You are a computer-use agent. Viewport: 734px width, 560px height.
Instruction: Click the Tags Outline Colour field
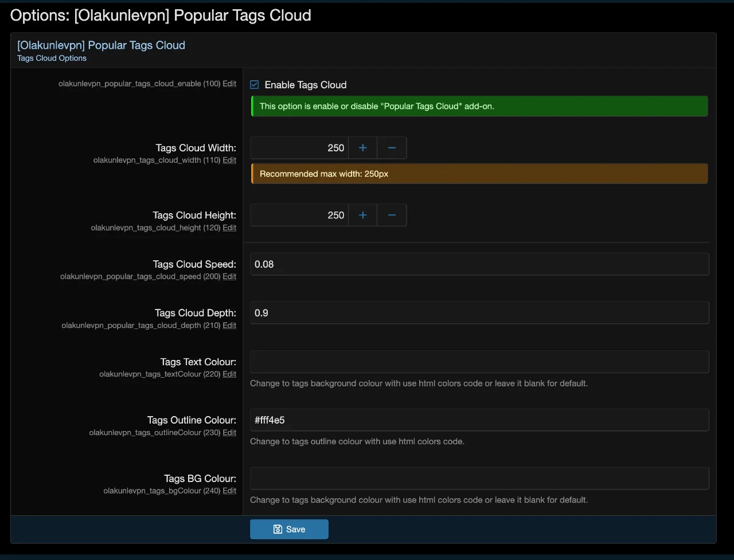479,420
